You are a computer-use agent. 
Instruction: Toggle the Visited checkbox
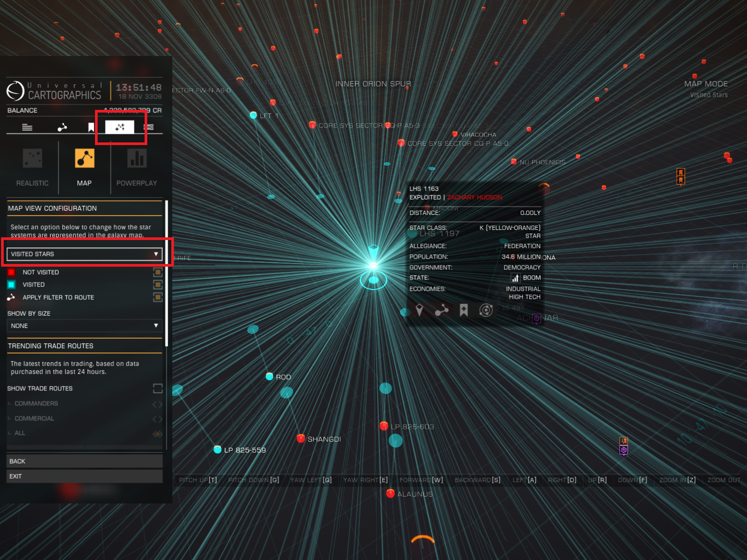point(157,285)
